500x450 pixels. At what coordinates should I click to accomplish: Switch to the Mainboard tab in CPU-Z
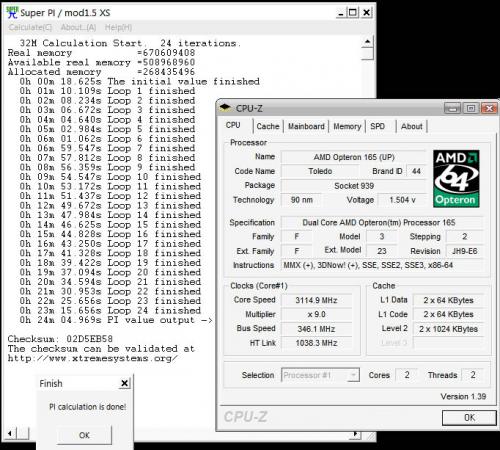click(x=306, y=126)
